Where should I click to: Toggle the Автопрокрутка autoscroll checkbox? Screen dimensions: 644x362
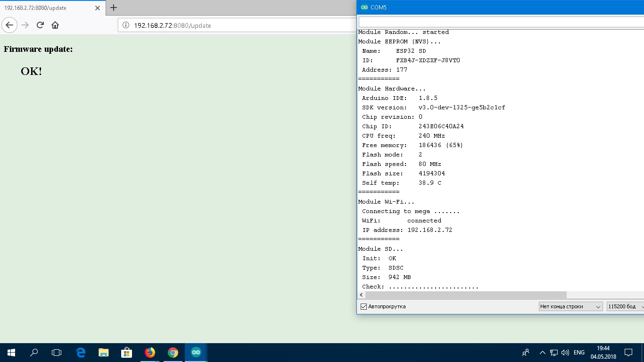tap(363, 306)
